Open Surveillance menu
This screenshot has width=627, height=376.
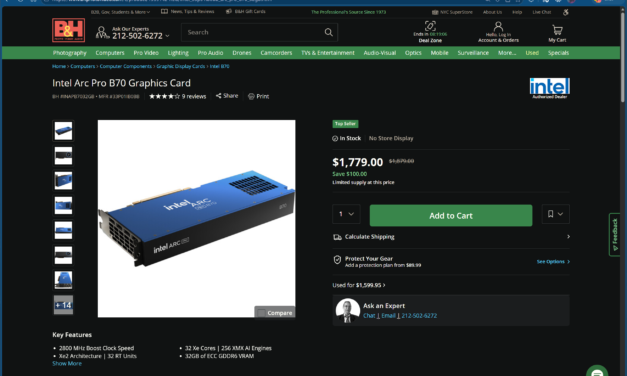(473, 53)
